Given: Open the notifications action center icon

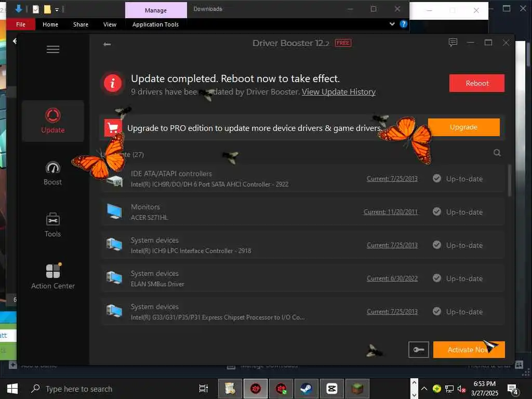Looking at the screenshot, I should click(x=512, y=389).
